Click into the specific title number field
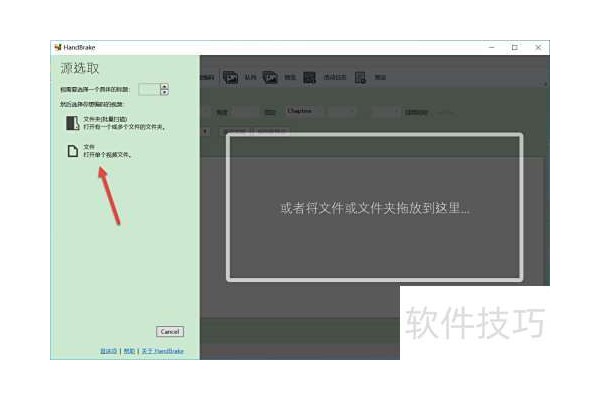The width and height of the screenshot is (600, 400). tap(149, 90)
